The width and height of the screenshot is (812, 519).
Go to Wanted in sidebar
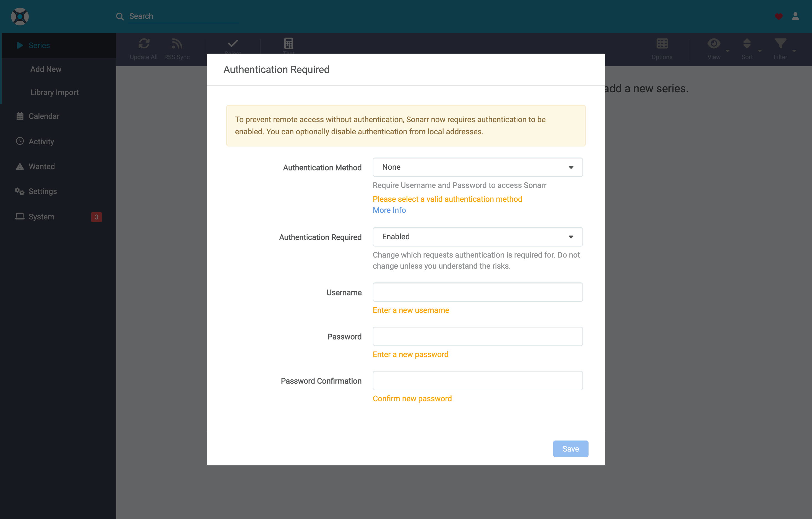coord(58,166)
